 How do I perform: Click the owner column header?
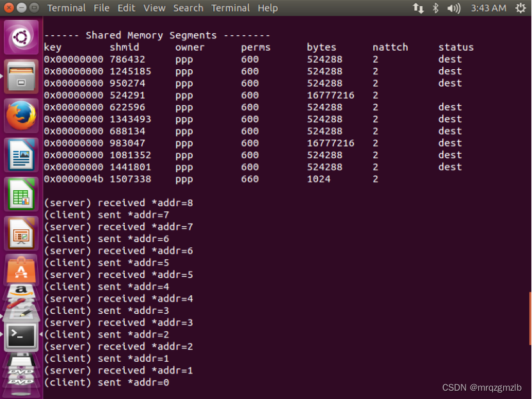tap(190, 47)
